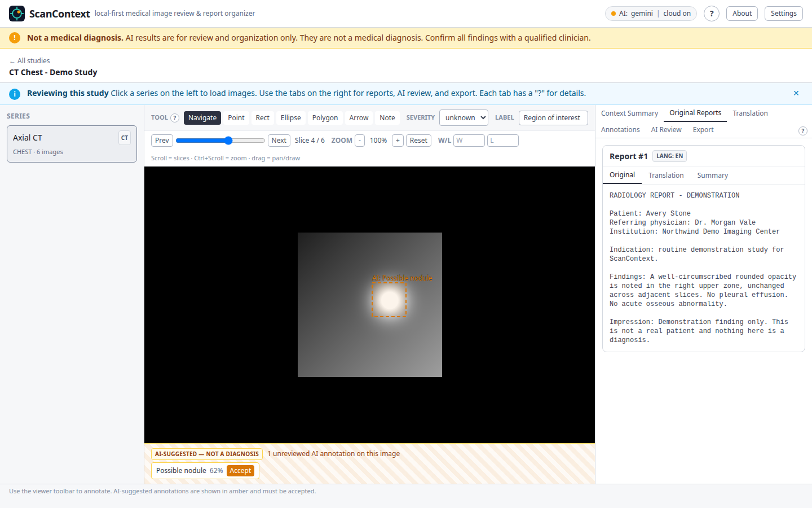The image size is (812, 508).
Task: Click the Region of interest label field
Action: [x=553, y=117]
